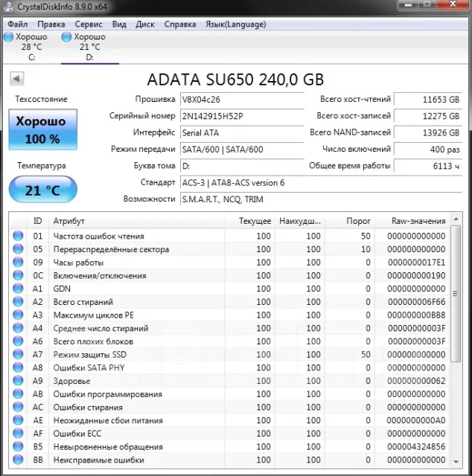The width and height of the screenshot is (472, 476).
Task: Click status circle for Невыровненные обращения row
Action: click(18, 446)
